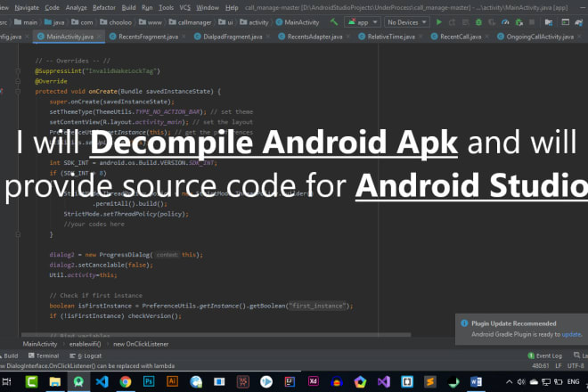Open the Window menu

click(208, 7)
